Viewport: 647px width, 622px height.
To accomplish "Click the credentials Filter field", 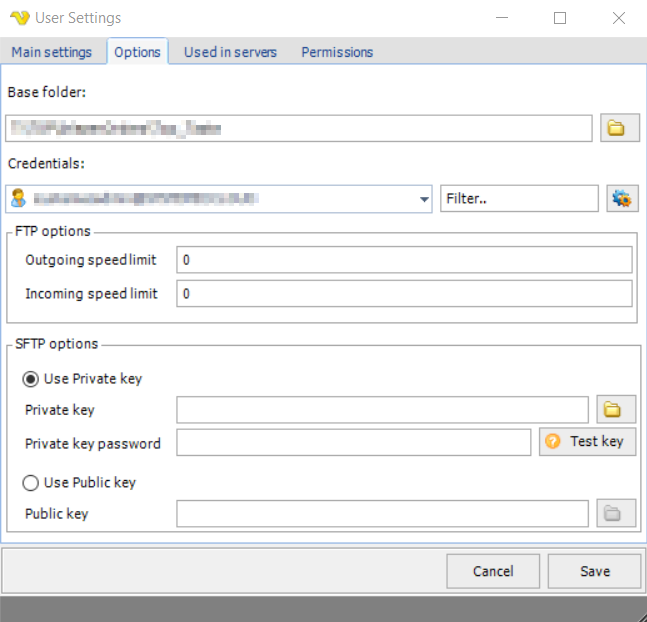I will tap(518, 199).
